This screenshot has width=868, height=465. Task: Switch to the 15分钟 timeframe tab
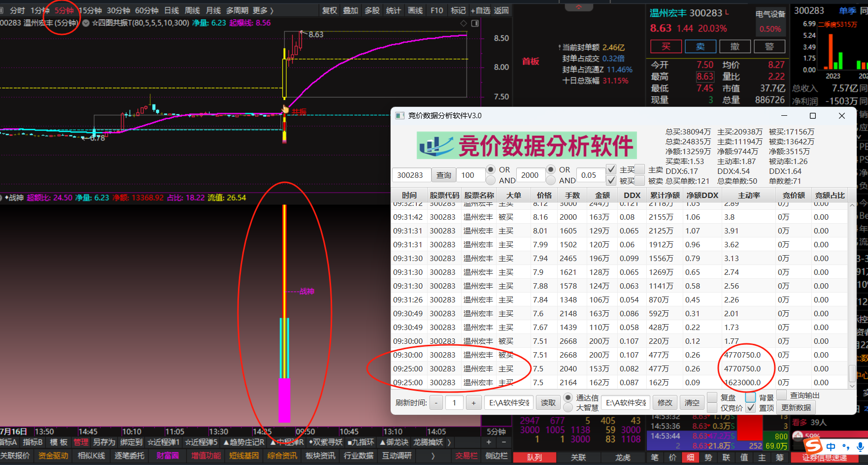[x=90, y=10]
